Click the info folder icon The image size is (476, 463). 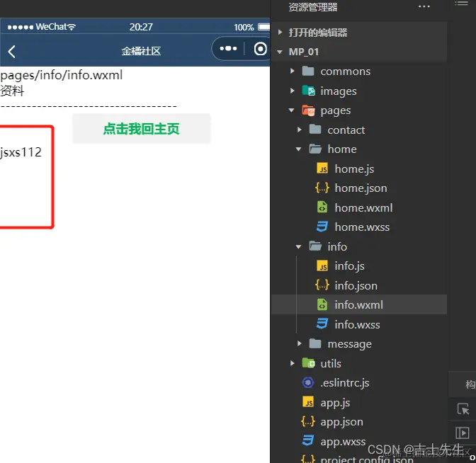click(x=315, y=246)
